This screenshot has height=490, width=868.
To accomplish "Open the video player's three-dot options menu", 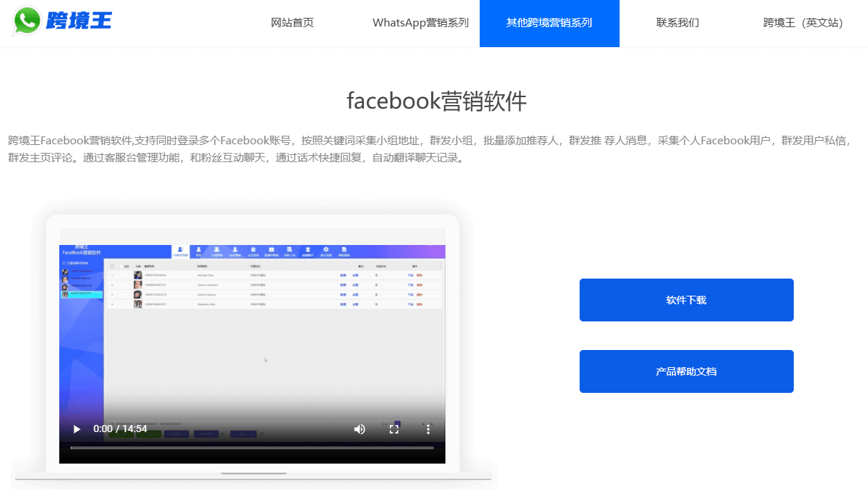I will coord(428,429).
